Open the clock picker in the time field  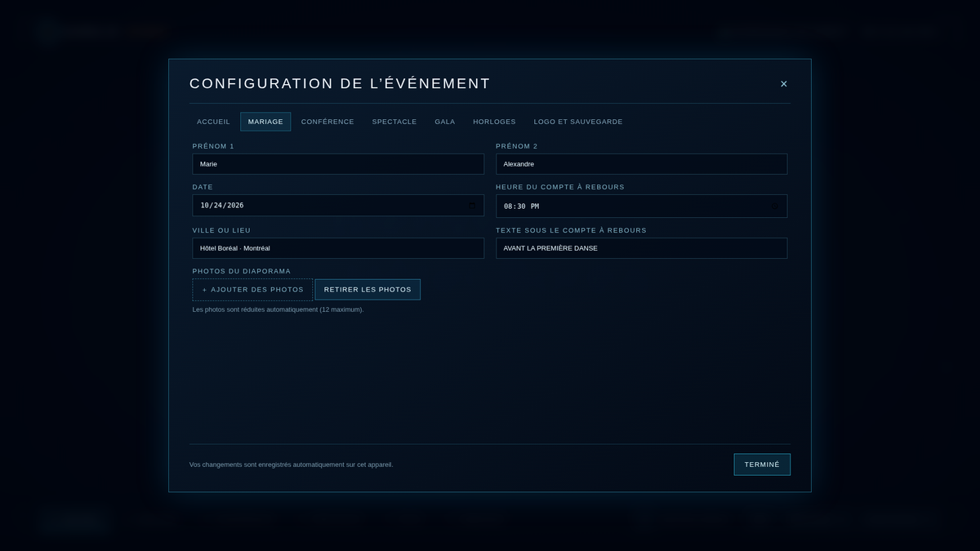point(775,207)
